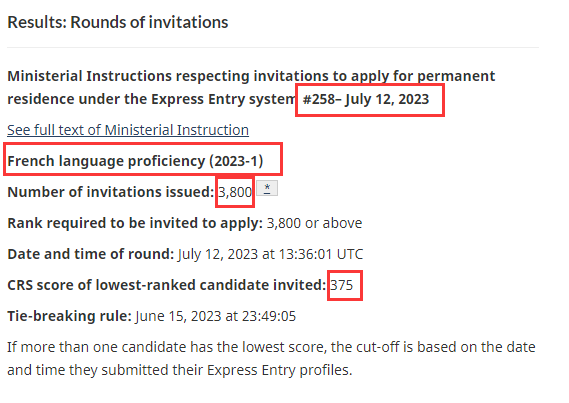569x403 pixels.
Task: Click the CRS score of lowest-ranked candidate label
Action: pos(167,285)
